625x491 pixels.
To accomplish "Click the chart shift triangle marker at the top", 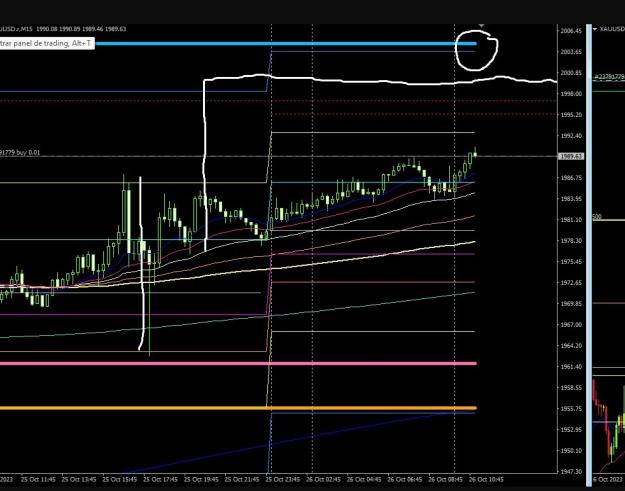I will 482,26.
